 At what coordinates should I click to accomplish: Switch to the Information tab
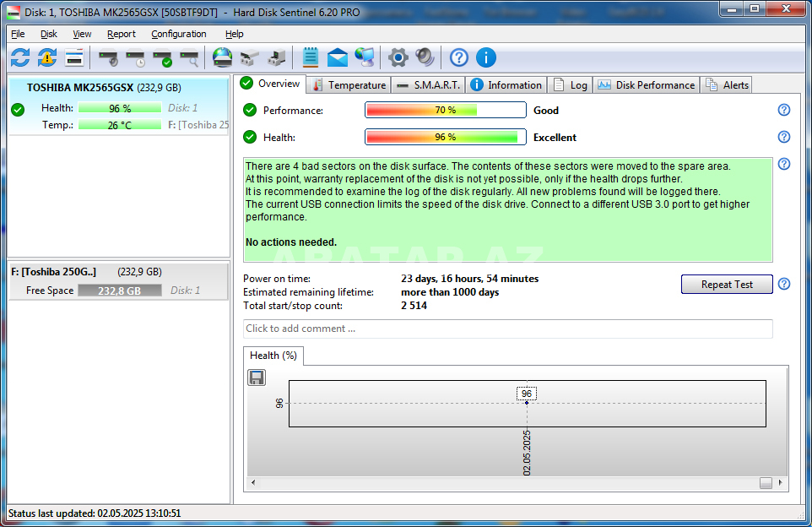[x=507, y=85]
